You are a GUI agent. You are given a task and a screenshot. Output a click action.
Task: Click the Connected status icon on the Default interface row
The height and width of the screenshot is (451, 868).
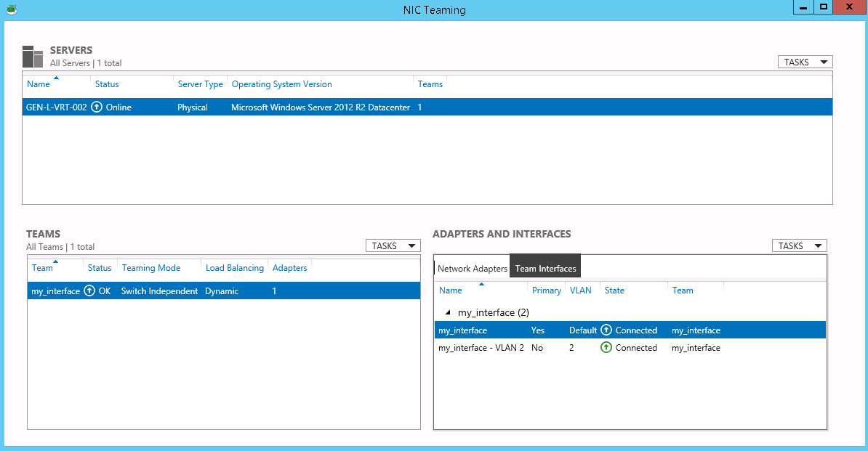tap(606, 330)
